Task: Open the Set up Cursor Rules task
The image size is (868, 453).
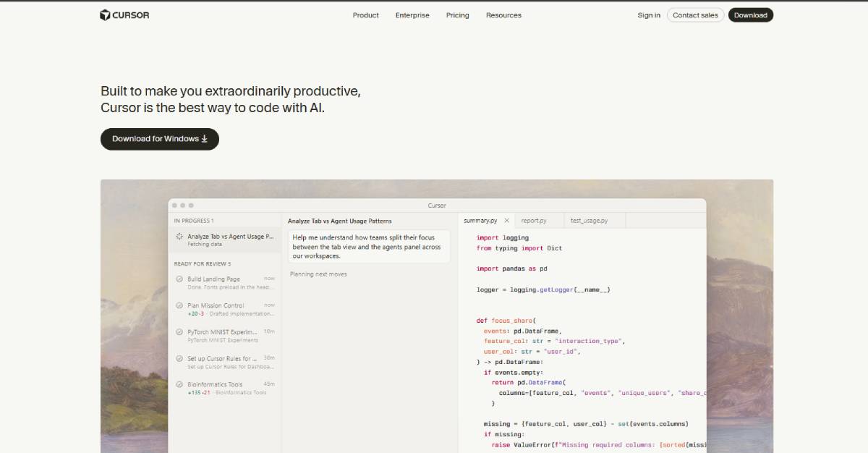Action: [x=225, y=362]
